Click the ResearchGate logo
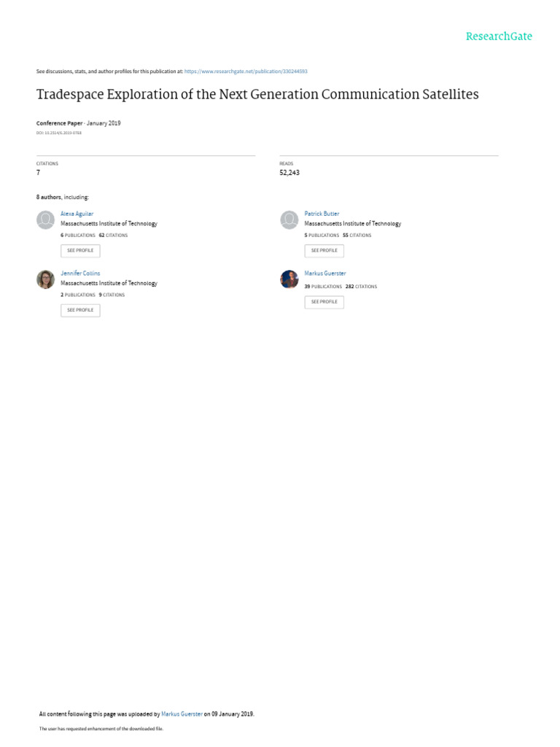Viewport: 560px width, 747px height. (x=499, y=36)
